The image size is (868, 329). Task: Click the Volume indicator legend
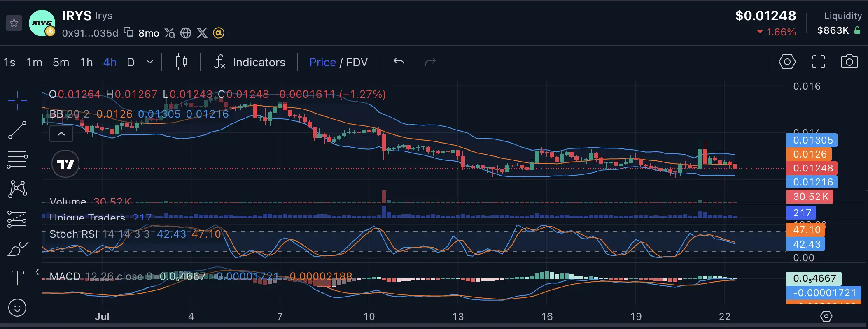click(x=68, y=202)
